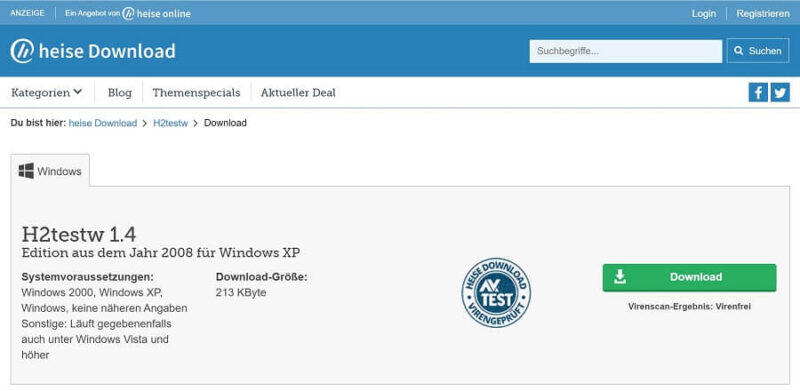Click the heise Download logo
This screenshot has height=391, width=800.
tap(93, 51)
